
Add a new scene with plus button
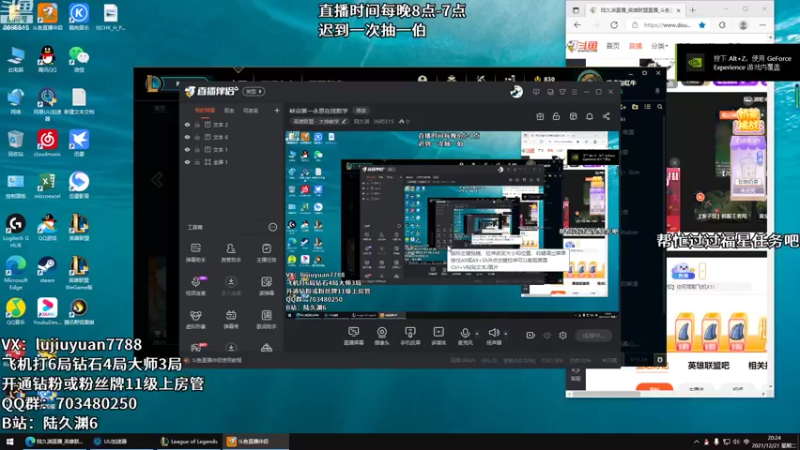coord(277,110)
